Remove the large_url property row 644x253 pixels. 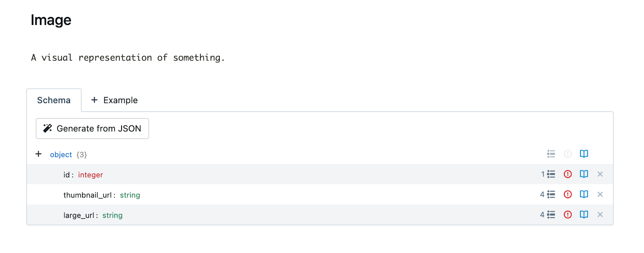pyautogui.click(x=600, y=214)
